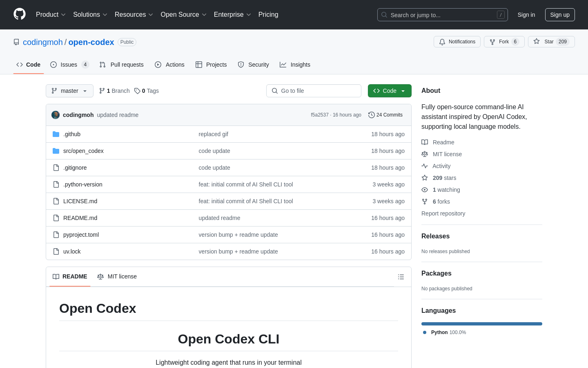Click the fork icon beside 6 forks
588x368 pixels.
[425, 202]
